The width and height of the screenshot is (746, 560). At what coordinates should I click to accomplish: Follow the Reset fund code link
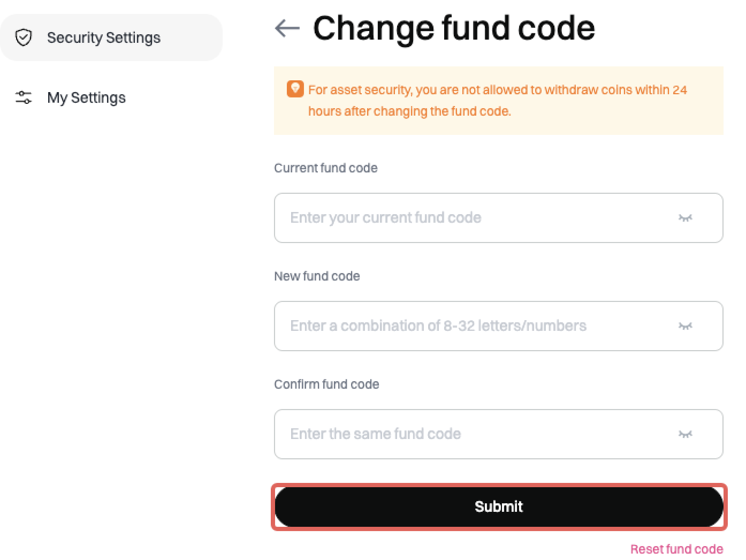point(676,549)
